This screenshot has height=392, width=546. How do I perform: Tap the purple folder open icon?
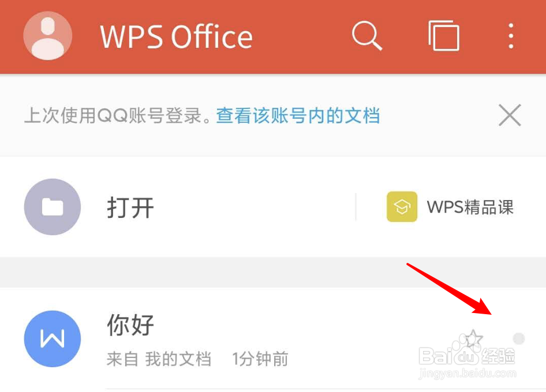point(52,207)
